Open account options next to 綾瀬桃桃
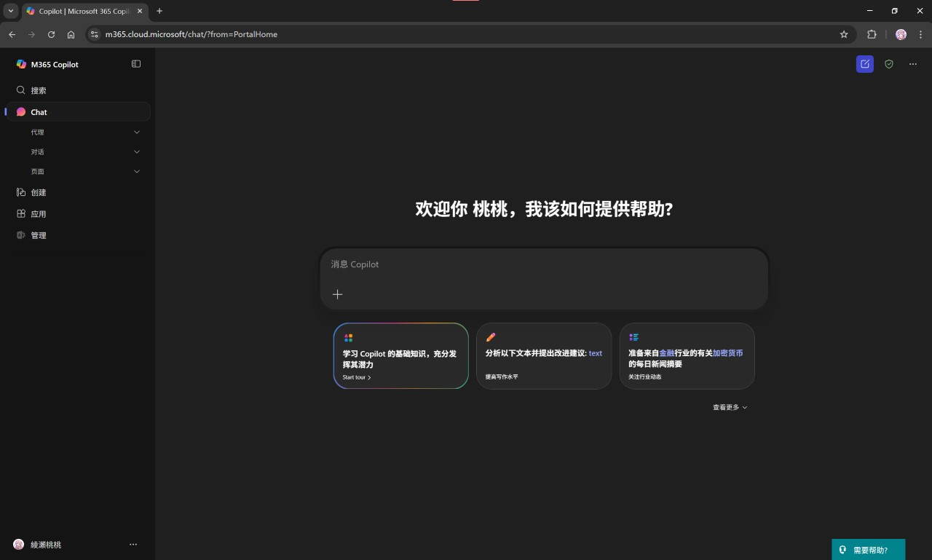 coord(133,545)
